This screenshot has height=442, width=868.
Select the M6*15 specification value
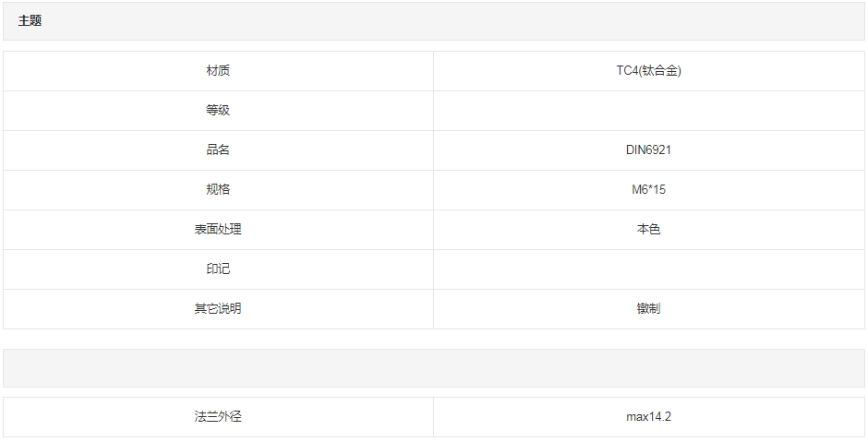(648, 190)
